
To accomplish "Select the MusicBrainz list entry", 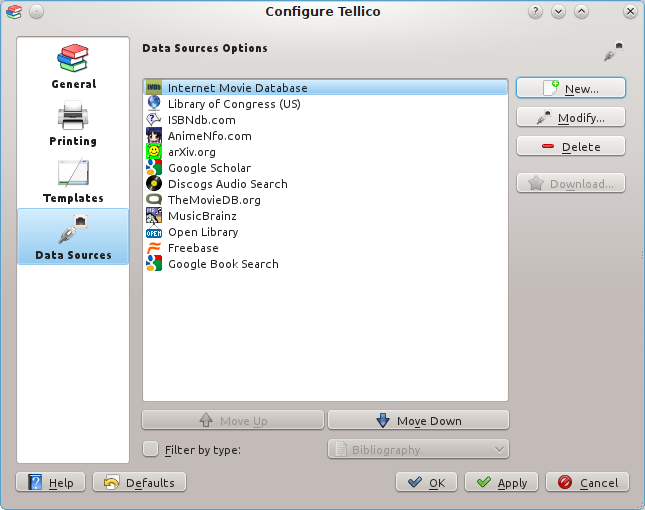I will [x=200, y=216].
